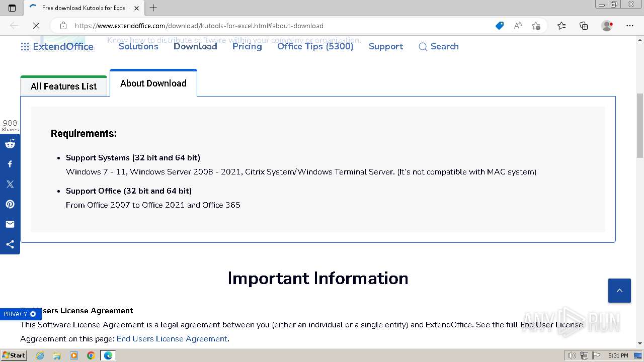Viewport: 644px width, 362px height.
Task: Open a new browser tab
Action: click(153, 8)
